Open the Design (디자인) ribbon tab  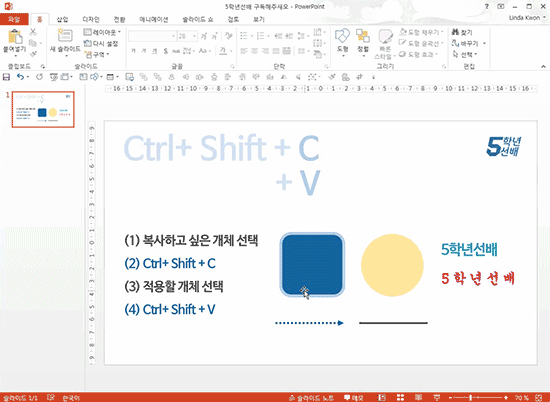pyautogui.click(x=91, y=19)
